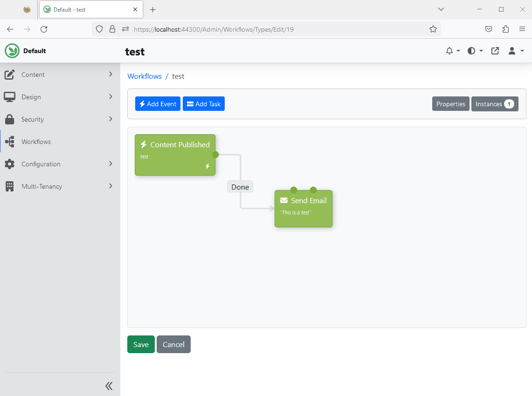Open the theme contrast toggle dropdown
This screenshot has height=396, width=532.
coord(475,51)
